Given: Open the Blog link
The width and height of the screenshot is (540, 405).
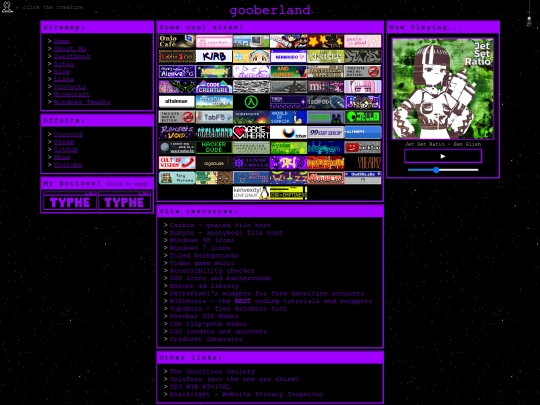Looking at the screenshot, I should click(62, 72).
